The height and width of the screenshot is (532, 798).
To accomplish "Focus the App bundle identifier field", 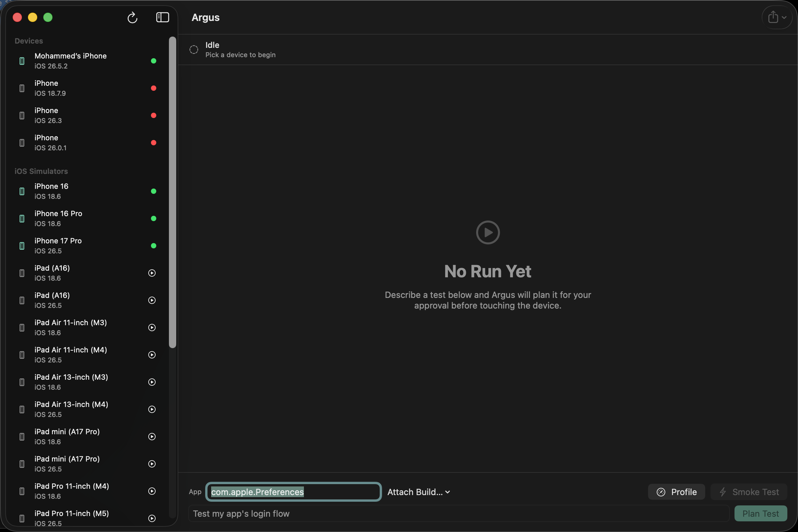I will [294, 492].
